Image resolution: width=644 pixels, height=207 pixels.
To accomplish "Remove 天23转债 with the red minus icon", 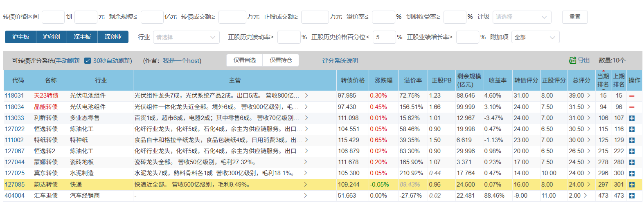I will coord(632,96).
